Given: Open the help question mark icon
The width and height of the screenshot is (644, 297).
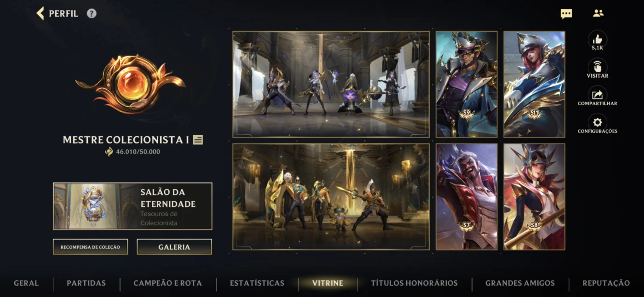Looking at the screenshot, I should point(92,13).
